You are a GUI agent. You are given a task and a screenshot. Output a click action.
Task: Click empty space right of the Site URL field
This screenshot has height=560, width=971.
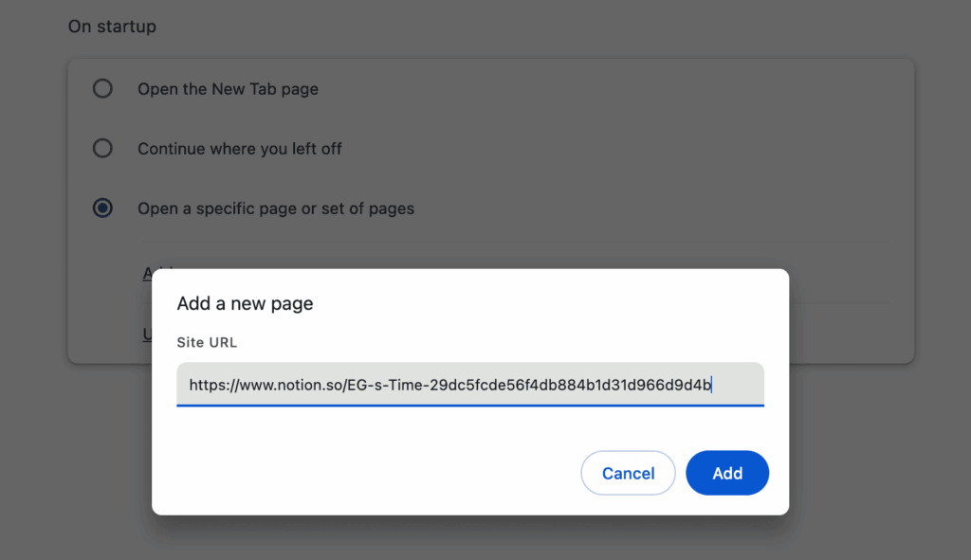click(x=776, y=385)
